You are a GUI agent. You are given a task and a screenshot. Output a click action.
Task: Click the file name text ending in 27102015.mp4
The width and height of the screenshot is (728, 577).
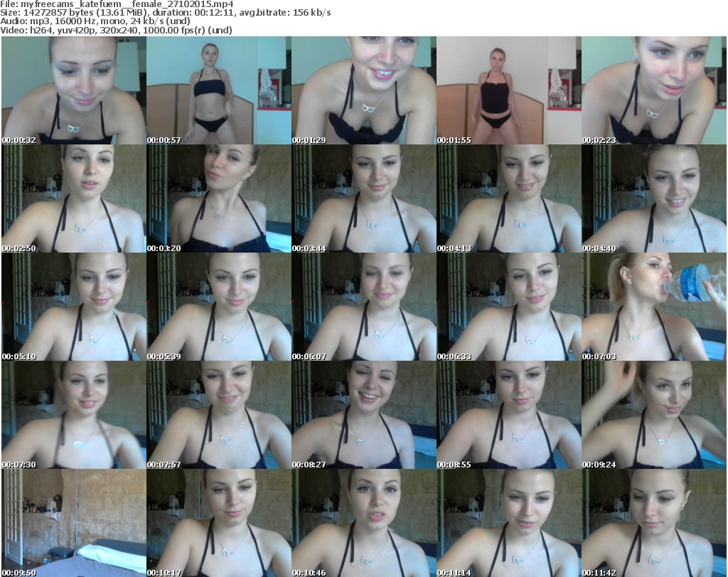click(x=127, y=4)
